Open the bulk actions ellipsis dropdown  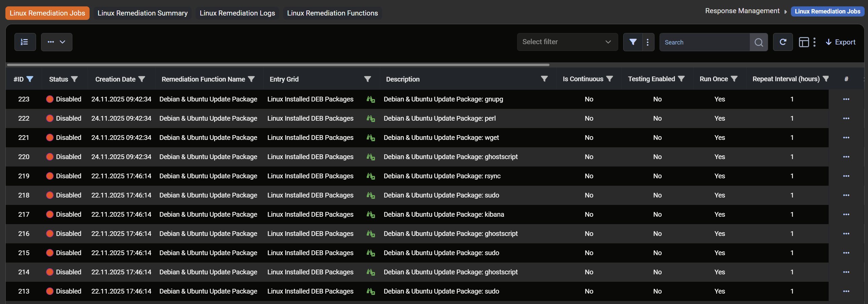pyautogui.click(x=57, y=42)
